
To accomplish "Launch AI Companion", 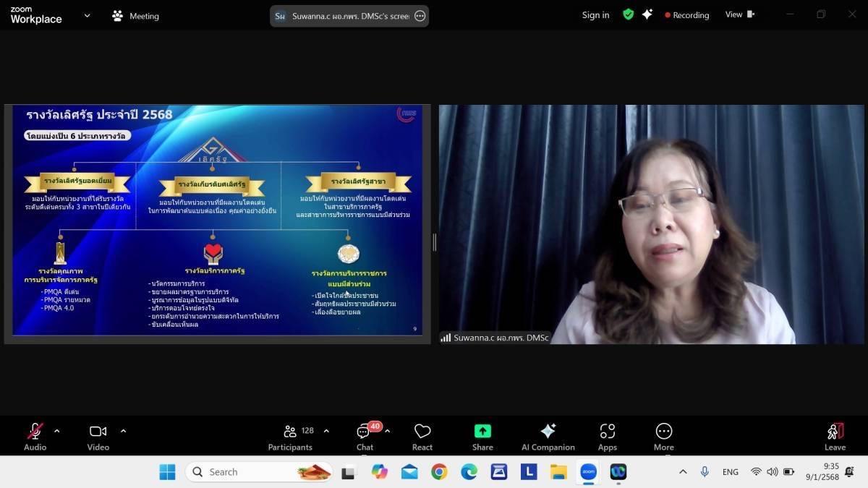I will [548, 437].
